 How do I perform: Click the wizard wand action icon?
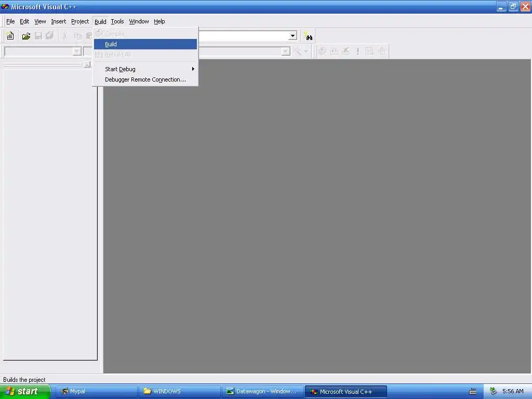click(297, 51)
